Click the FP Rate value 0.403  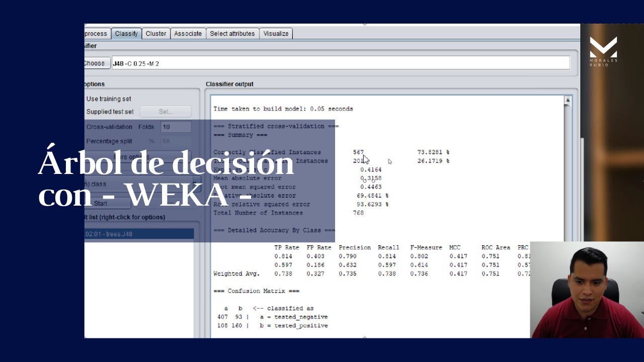[x=315, y=256]
